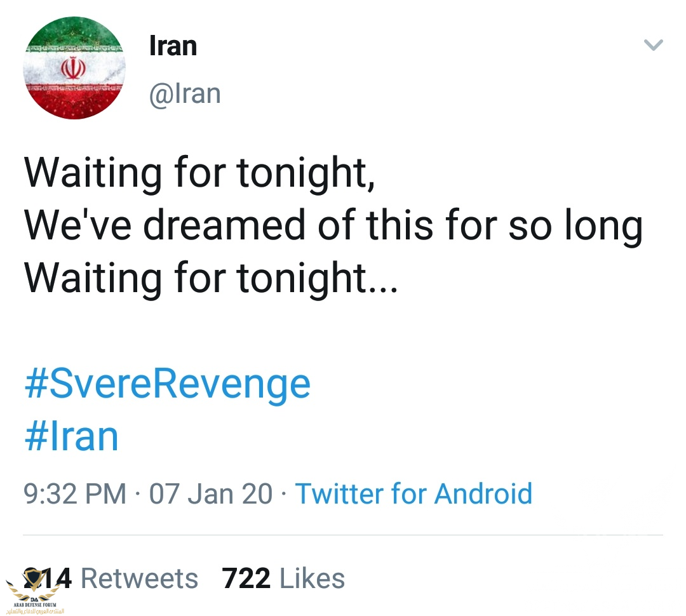Open the blue #Iran hashtag

tap(71, 438)
